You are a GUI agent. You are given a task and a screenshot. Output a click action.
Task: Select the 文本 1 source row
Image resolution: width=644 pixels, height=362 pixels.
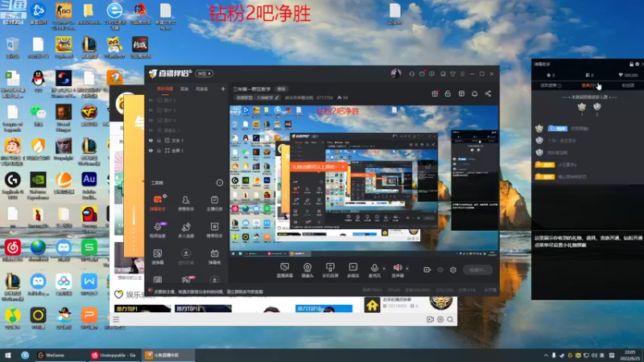click(x=187, y=140)
